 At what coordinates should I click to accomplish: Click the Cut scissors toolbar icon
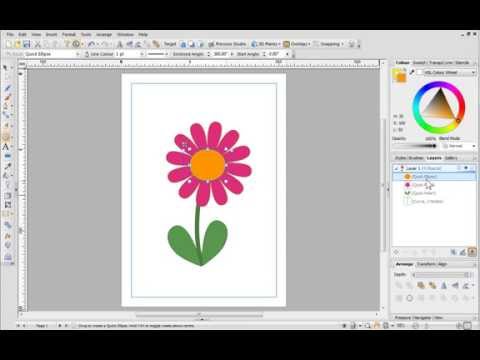pos(37,44)
